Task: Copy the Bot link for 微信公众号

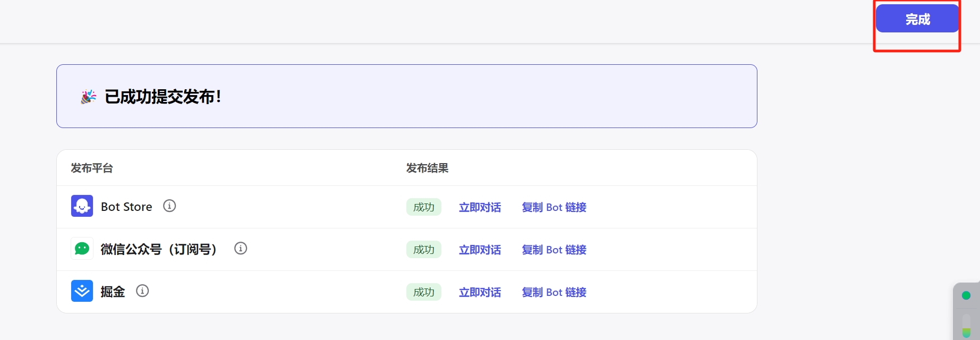Action: [554, 250]
